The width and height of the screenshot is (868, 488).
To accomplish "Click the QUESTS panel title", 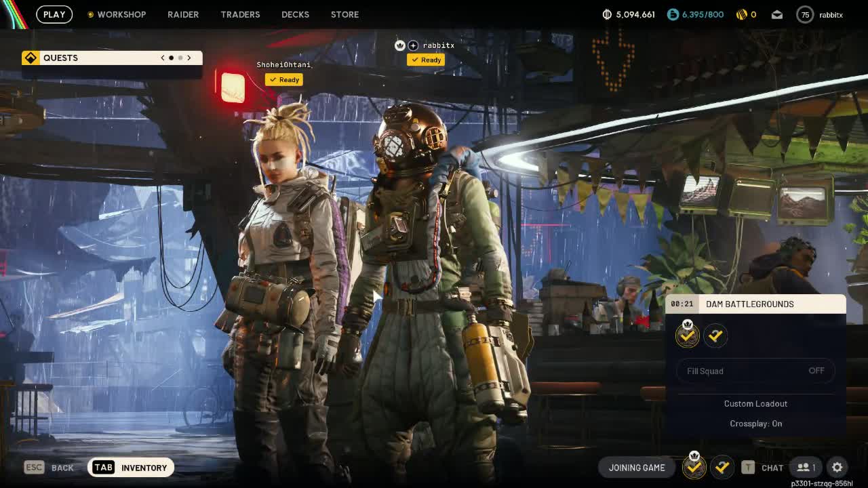I will 60,58.
